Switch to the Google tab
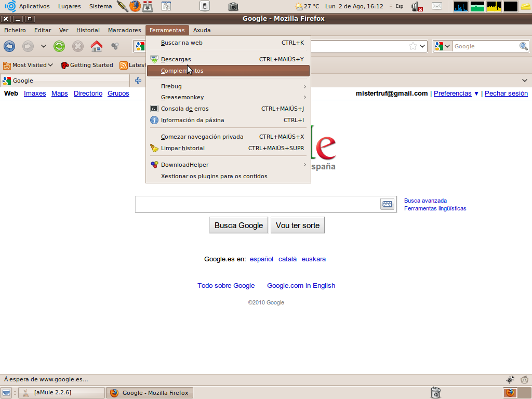The width and height of the screenshot is (532, 399). (x=65, y=81)
